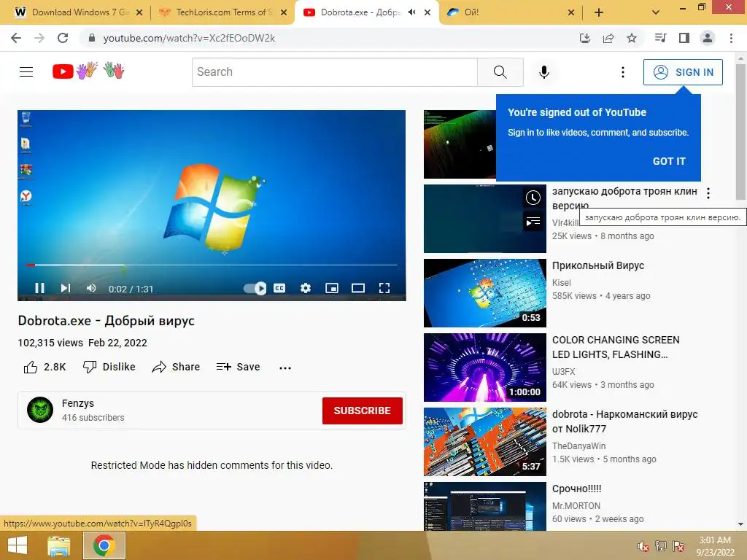Share the video
The width and height of the screenshot is (747, 560).
(x=176, y=367)
